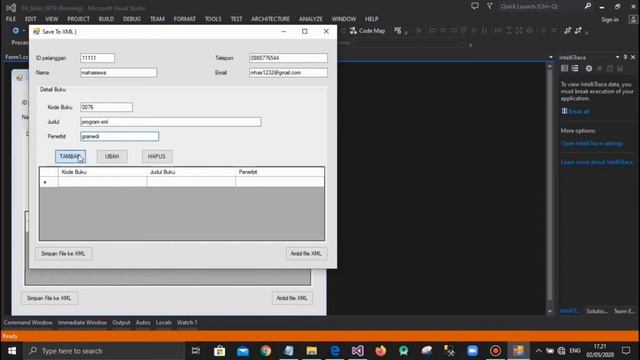
Task: Switch to the Locals tab
Action: tap(164, 322)
